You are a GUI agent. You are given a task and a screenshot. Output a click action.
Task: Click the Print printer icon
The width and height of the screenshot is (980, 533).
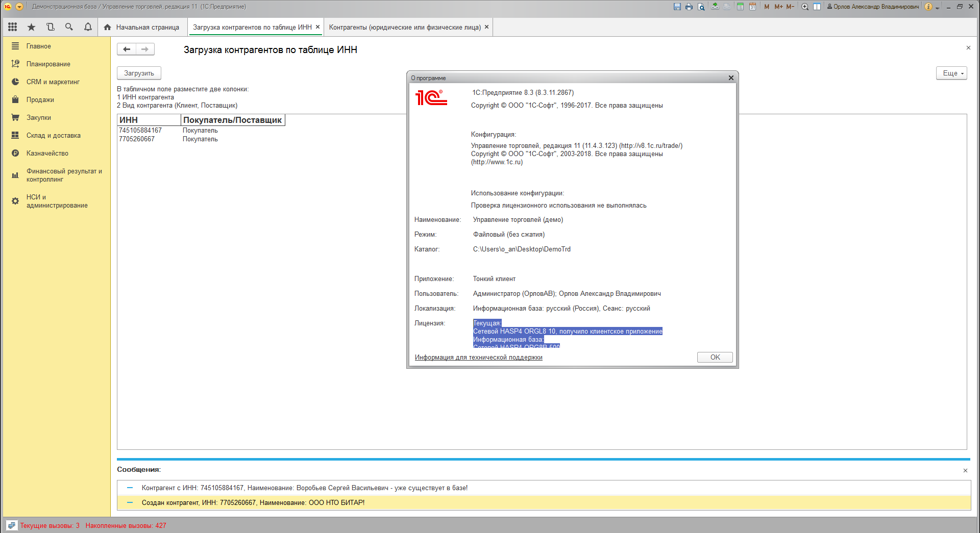click(689, 7)
